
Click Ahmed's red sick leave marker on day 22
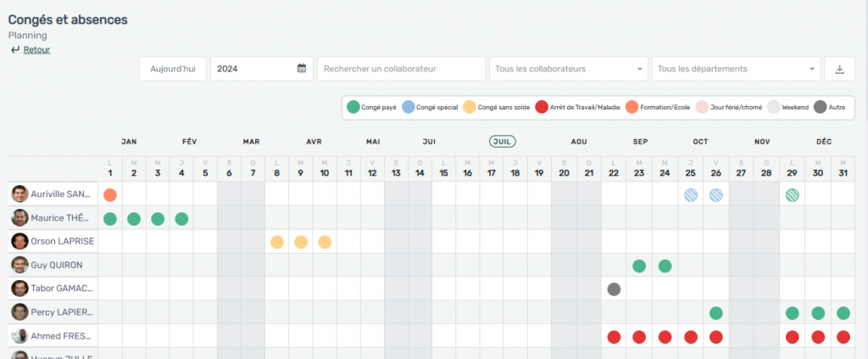615,337
